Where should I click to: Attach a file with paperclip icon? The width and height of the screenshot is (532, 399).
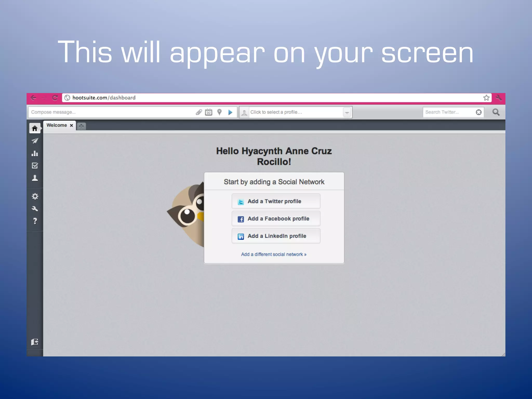tap(199, 112)
